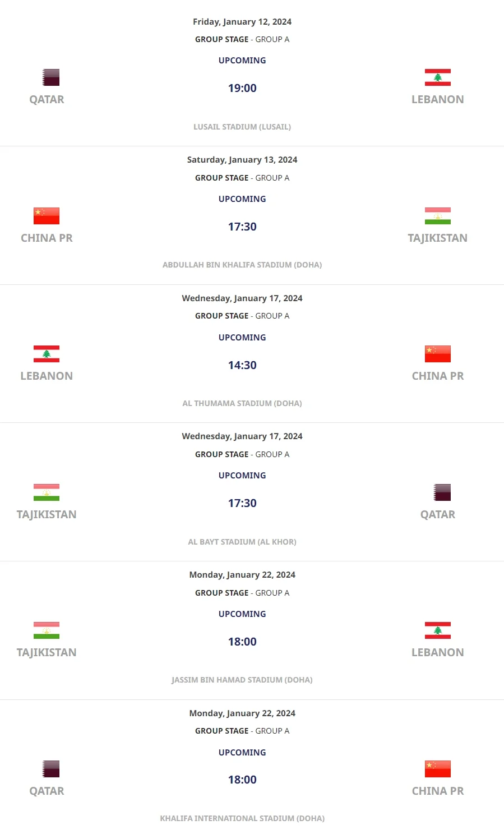The image size is (504, 834).
Task: Click Tajikistan flag in the China PR–Tajikistan match
Action: (437, 216)
